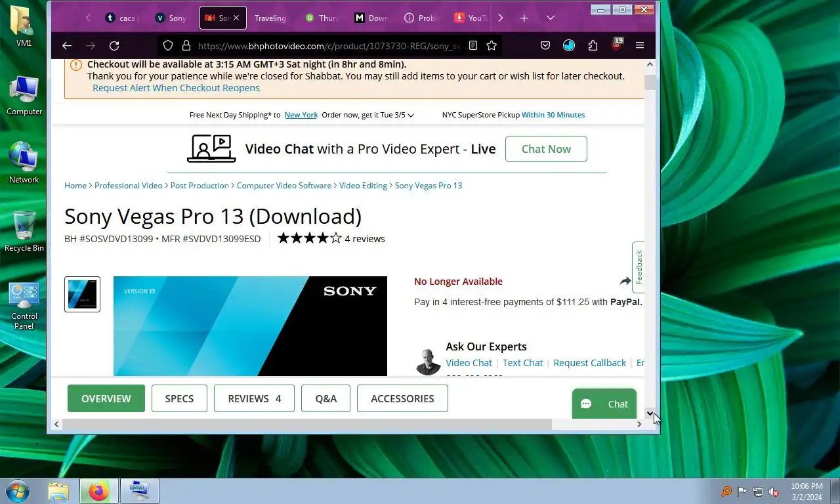
Task: Click the muted volume tray icon
Action: coord(774,492)
